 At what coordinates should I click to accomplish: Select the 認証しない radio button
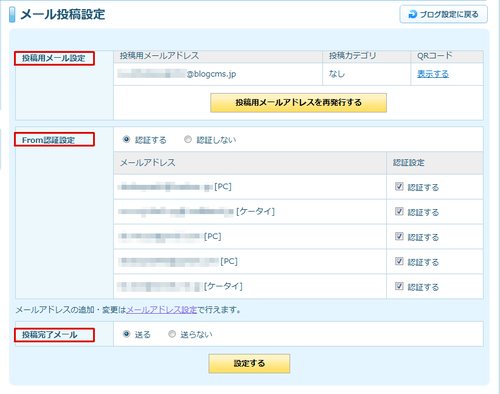(188, 139)
